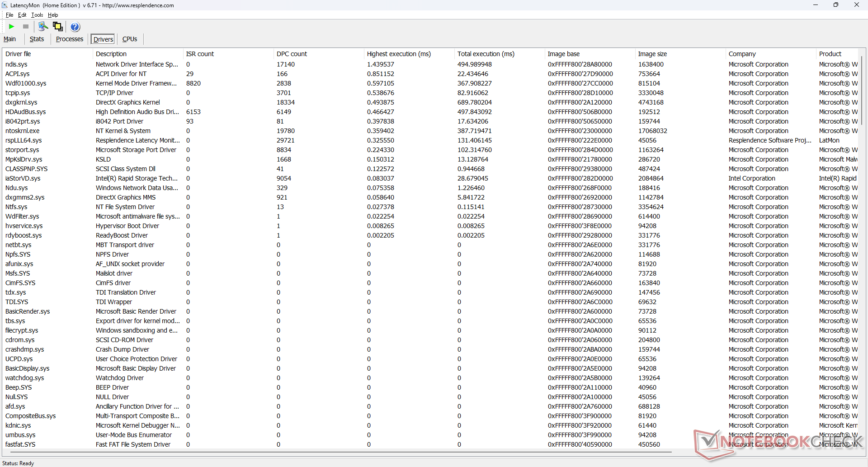This screenshot has height=467, width=868.
Task: Click the LatencyMon title bar app icon
Action: pyautogui.click(x=5, y=5)
